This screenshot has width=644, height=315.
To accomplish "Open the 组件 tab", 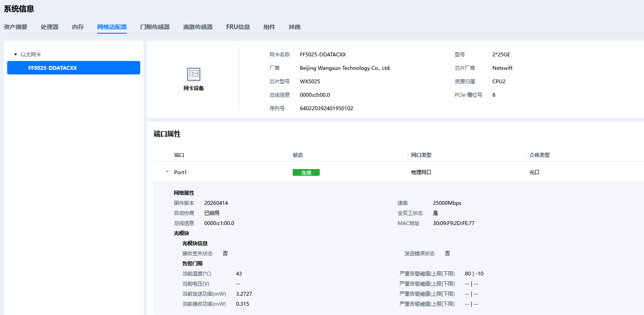I will coord(269,27).
